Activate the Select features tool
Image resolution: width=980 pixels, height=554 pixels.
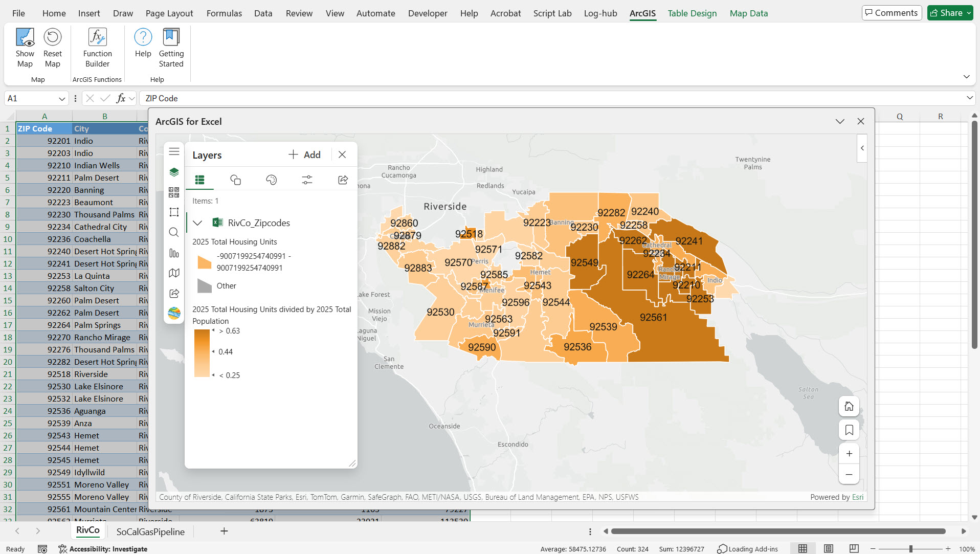(174, 212)
